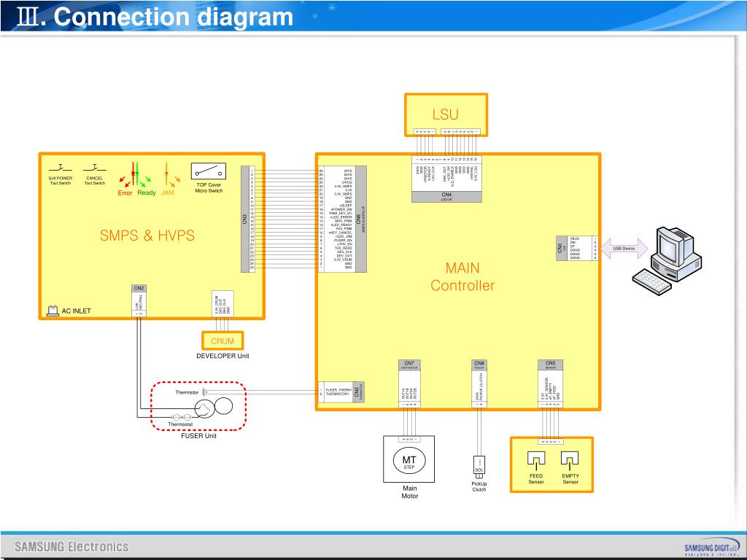747x560 pixels.
Task: Click the USB Device double arrow
Action: [x=624, y=249]
